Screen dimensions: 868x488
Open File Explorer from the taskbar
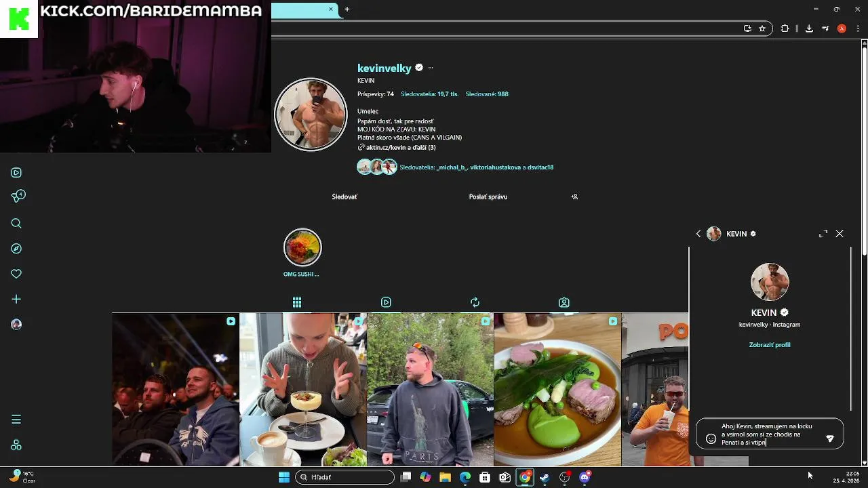(445, 477)
